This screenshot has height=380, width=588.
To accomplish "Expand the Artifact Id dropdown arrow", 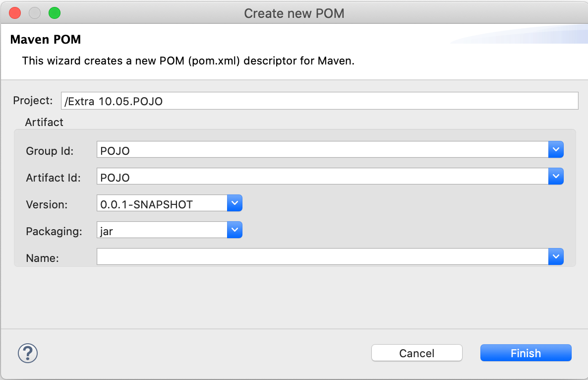I will pos(556,176).
